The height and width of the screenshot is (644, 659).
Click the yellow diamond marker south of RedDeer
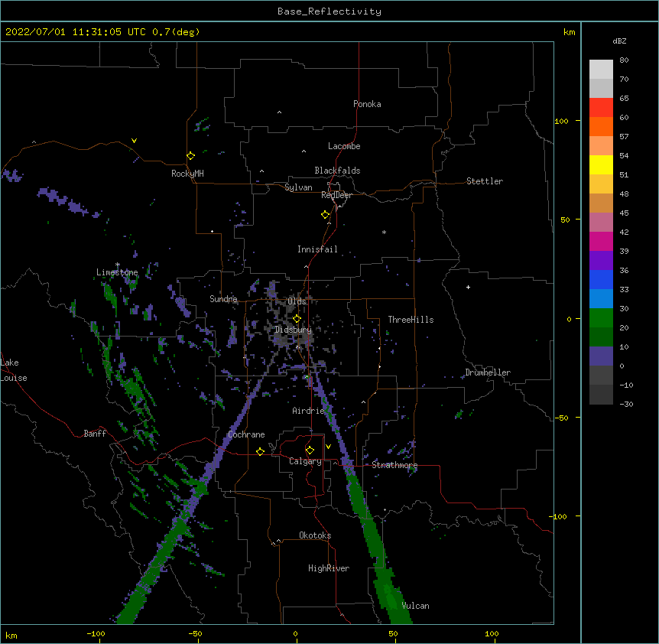coord(326,215)
